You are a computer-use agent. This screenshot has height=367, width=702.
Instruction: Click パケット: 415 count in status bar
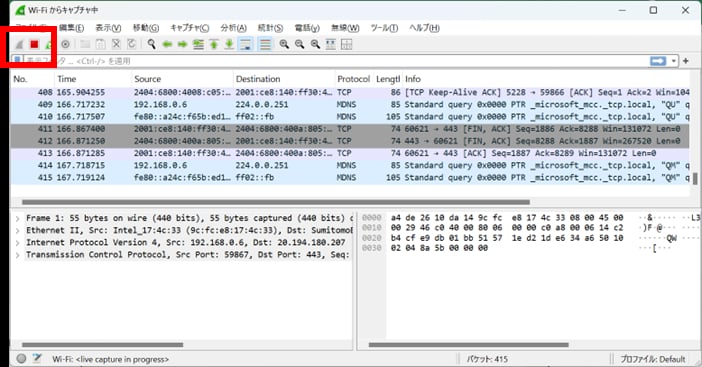(487, 359)
